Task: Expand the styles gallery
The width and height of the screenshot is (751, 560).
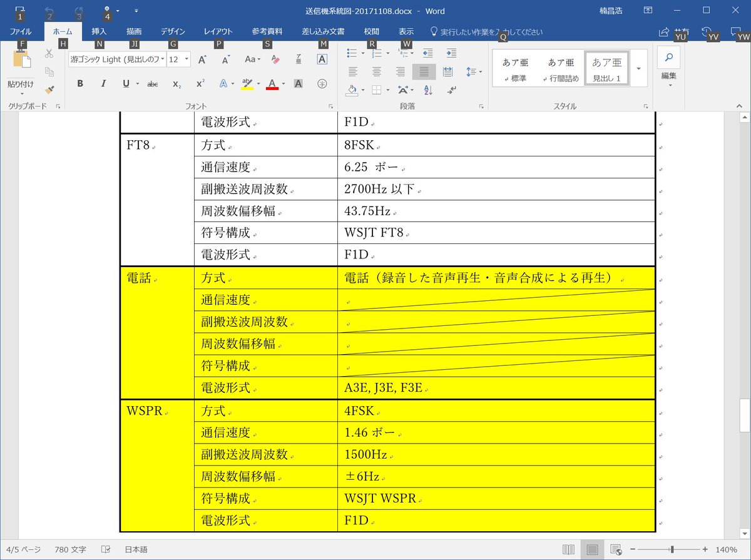Action: [x=638, y=68]
